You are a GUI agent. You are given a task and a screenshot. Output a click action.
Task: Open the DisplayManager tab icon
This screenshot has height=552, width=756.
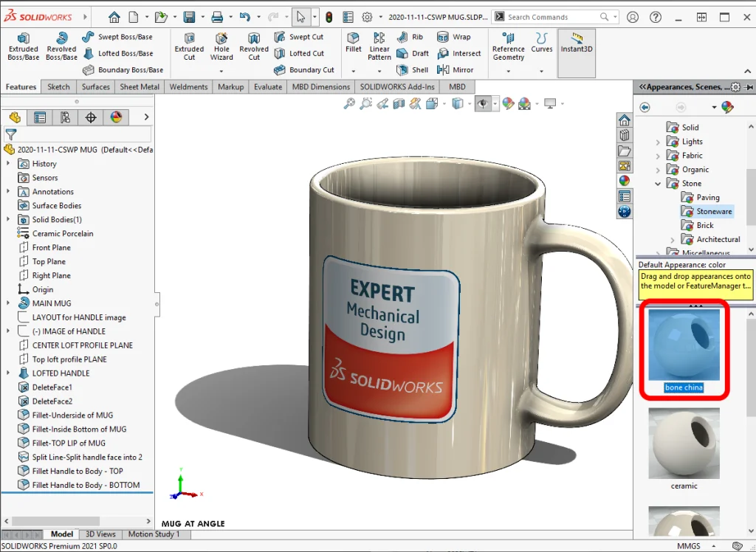click(x=116, y=117)
